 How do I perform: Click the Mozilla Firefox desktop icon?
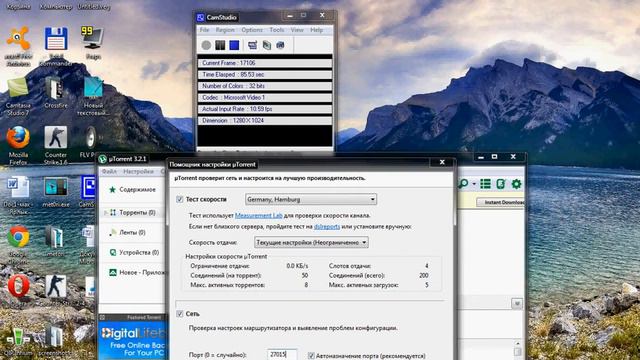click(x=18, y=145)
